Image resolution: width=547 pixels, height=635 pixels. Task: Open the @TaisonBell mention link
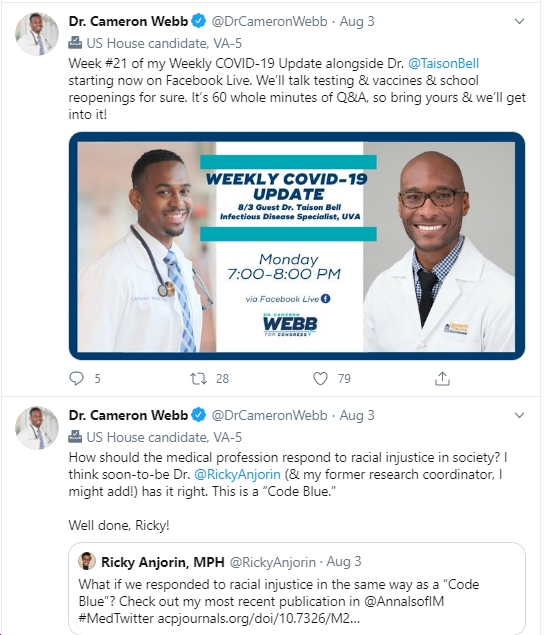[443, 64]
